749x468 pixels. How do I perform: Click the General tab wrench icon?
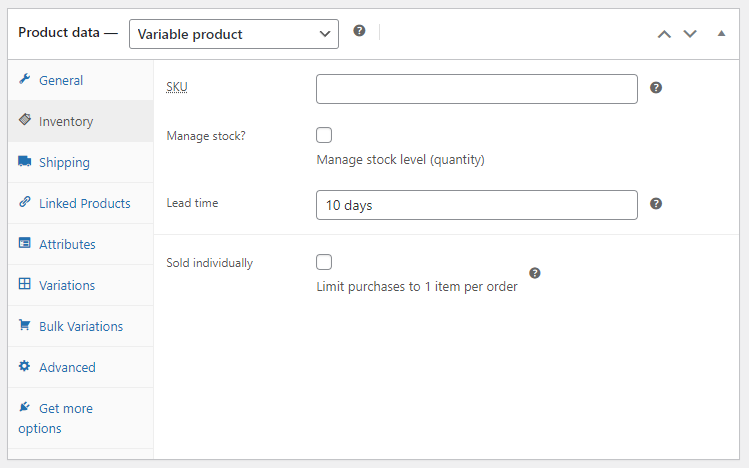25,79
